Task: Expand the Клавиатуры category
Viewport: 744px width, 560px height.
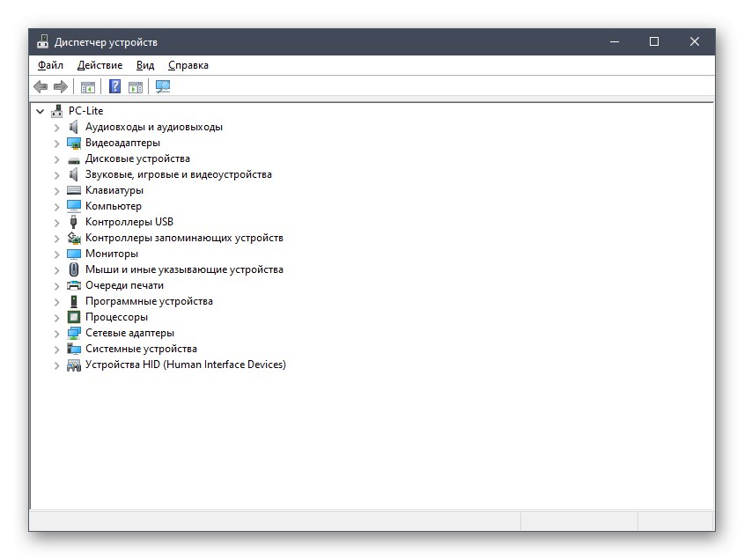Action: tap(57, 191)
